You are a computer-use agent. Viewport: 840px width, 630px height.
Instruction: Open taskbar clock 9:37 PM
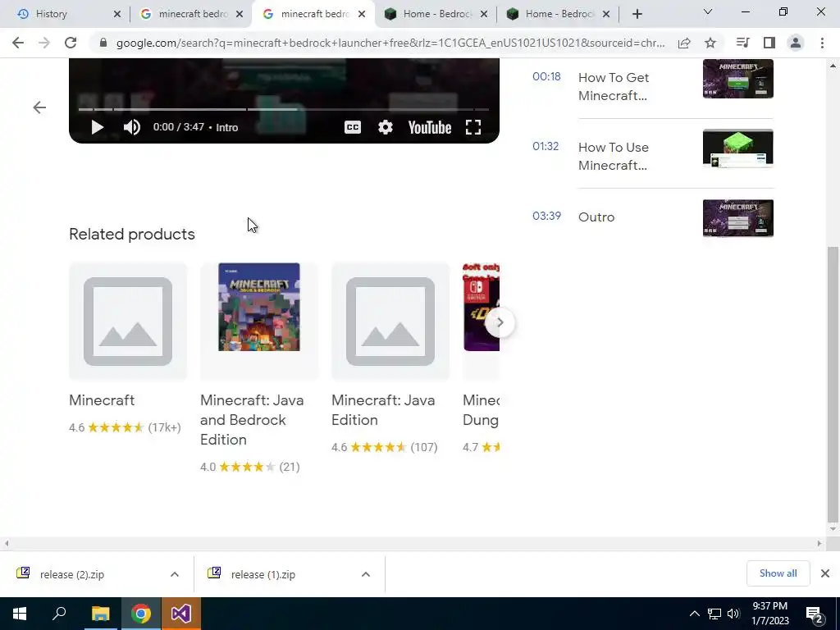(x=769, y=614)
